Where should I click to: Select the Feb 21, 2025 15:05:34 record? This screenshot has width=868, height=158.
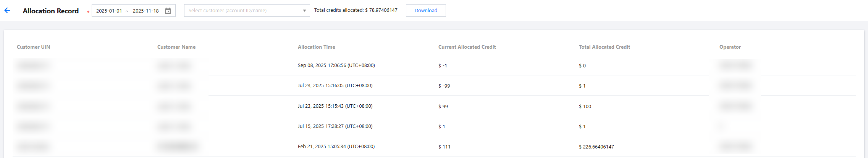click(x=336, y=147)
